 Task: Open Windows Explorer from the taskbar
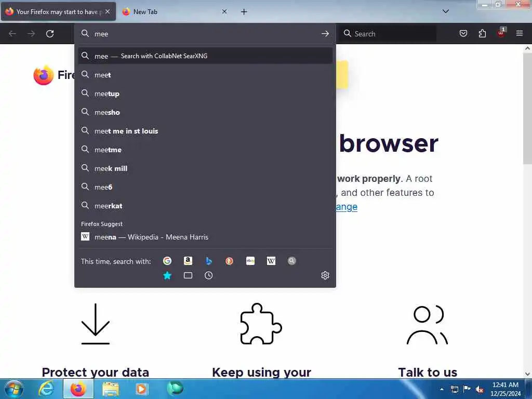[x=111, y=389]
